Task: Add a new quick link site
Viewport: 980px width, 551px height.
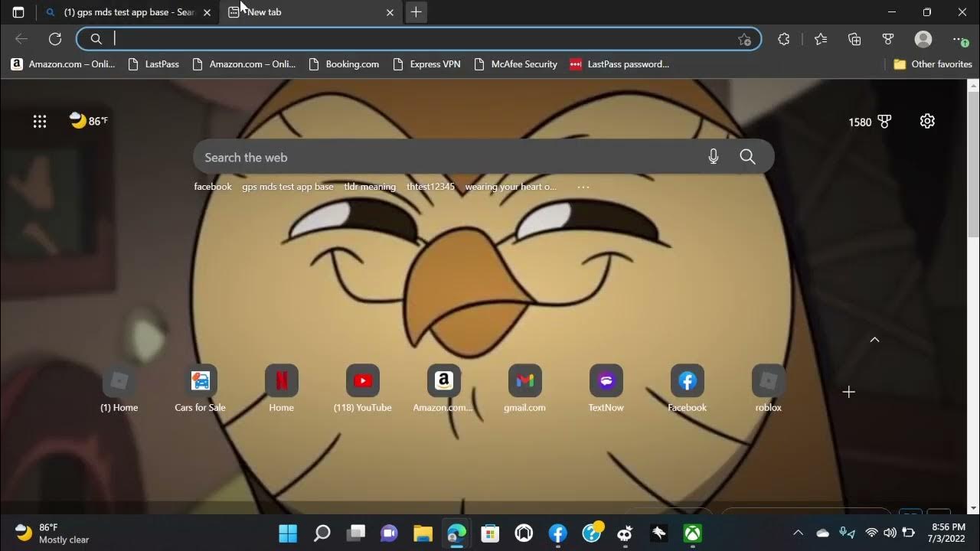Action: tap(848, 392)
